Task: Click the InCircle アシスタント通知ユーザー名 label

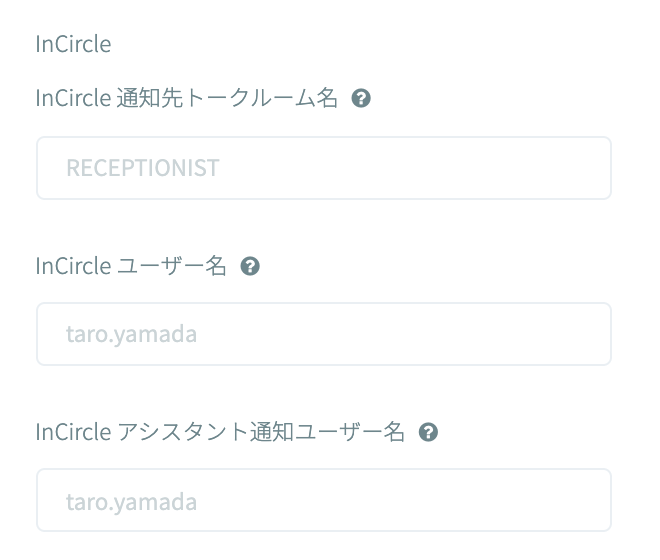Action: (x=220, y=432)
